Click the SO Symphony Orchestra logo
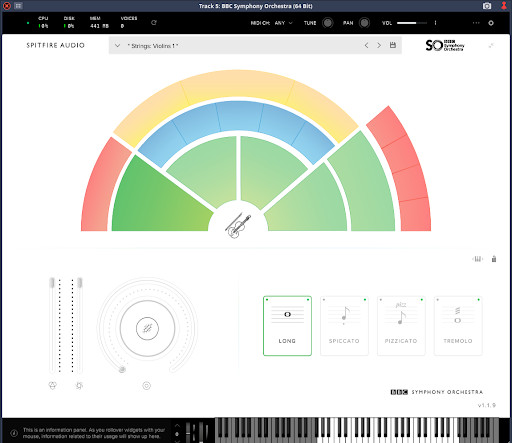 445,45
